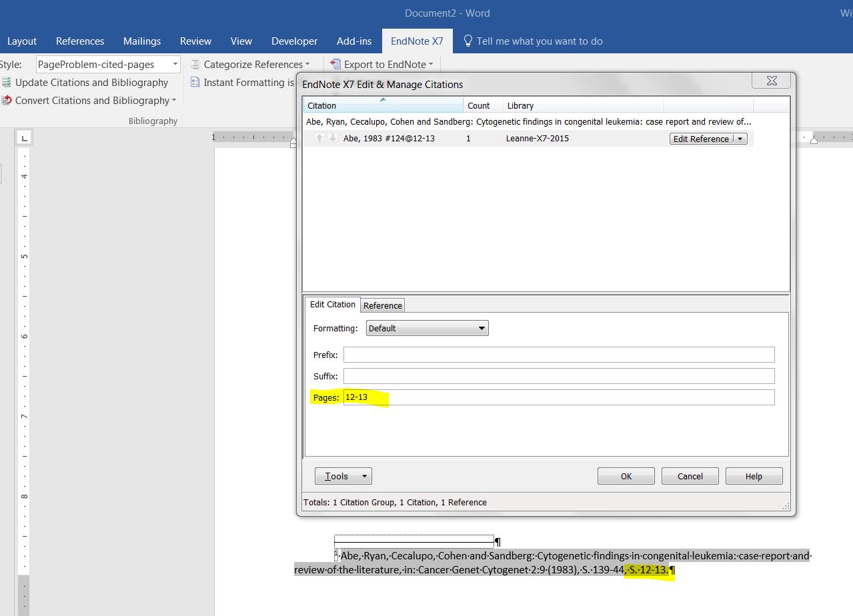Image resolution: width=853 pixels, height=616 pixels.
Task: Open the Style dropdown PageProblem-cited-pages
Action: click(x=108, y=65)
